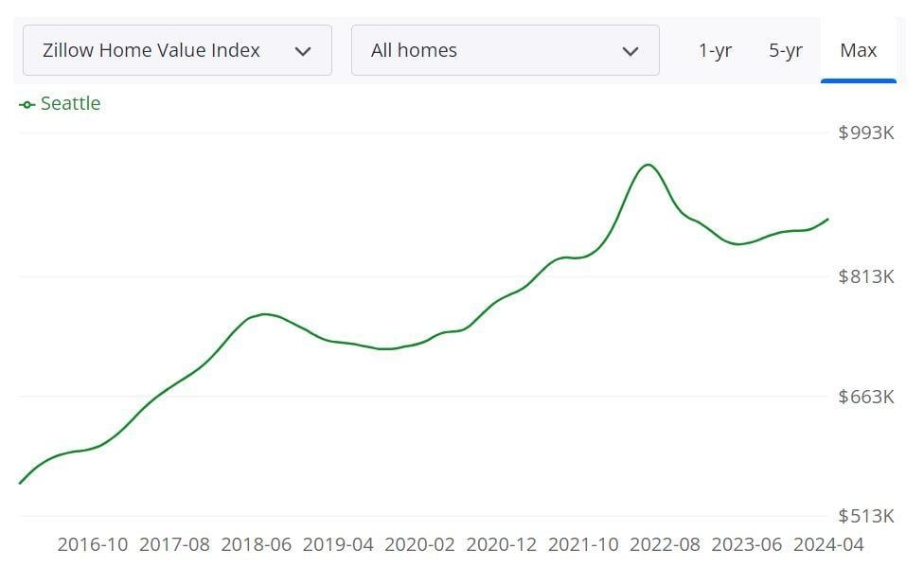Click the chevron on the metric dropdown

click(304, 50)
